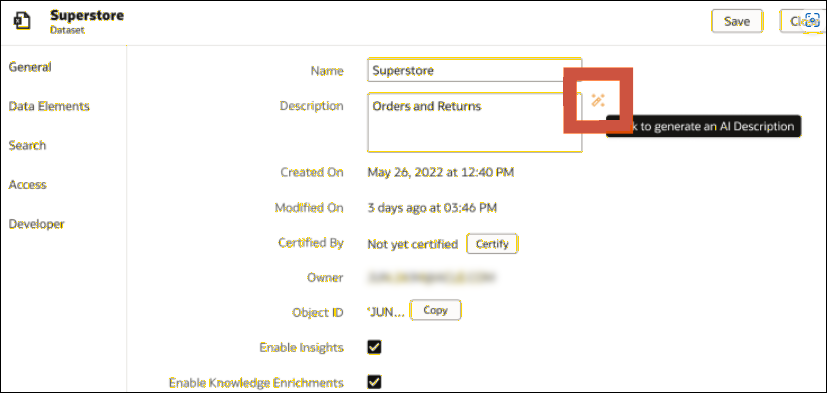Open the General tab
The width and height of the screenshot is (827, 393).
(x=30, y=67)
